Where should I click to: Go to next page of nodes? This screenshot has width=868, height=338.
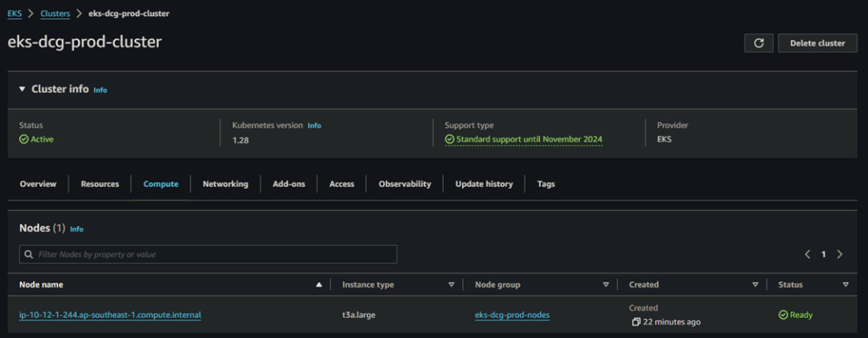pos(840,255)
